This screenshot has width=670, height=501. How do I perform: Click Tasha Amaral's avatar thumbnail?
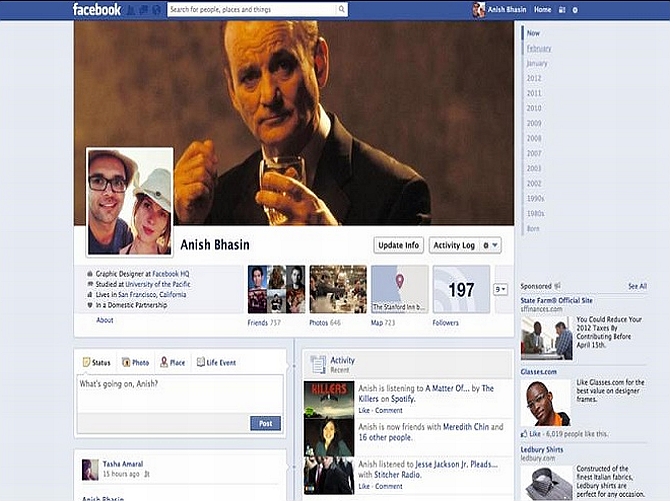[90, 470]
